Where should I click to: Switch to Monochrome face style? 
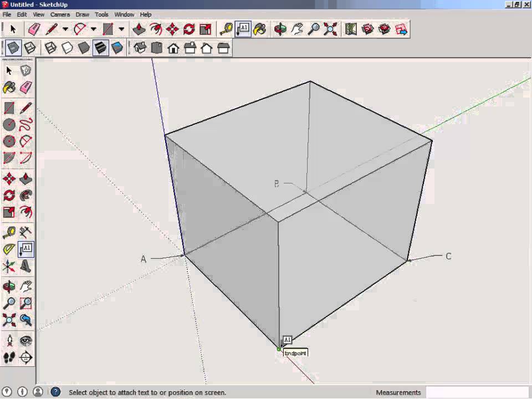coord(117,48)
